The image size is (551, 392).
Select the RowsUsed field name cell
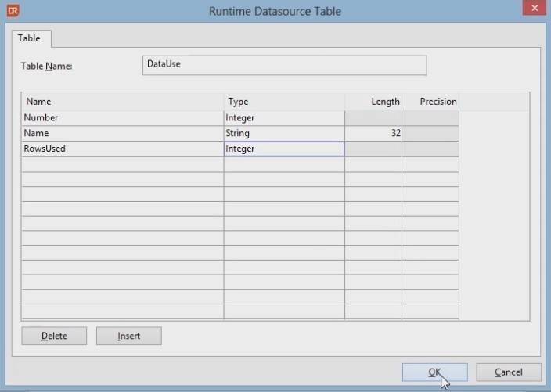click(122, 149)
